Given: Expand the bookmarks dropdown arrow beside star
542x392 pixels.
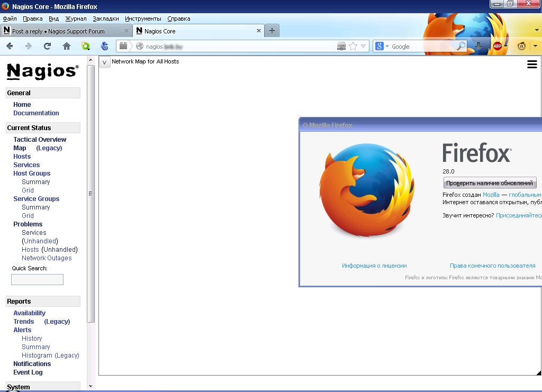Looking at the screenshot, I should pos(364,47).
